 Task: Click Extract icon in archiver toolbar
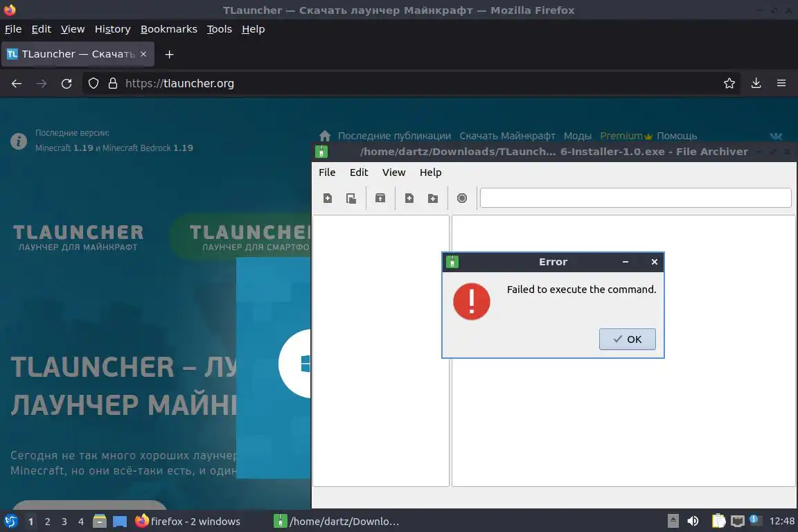tap(380, 198)
